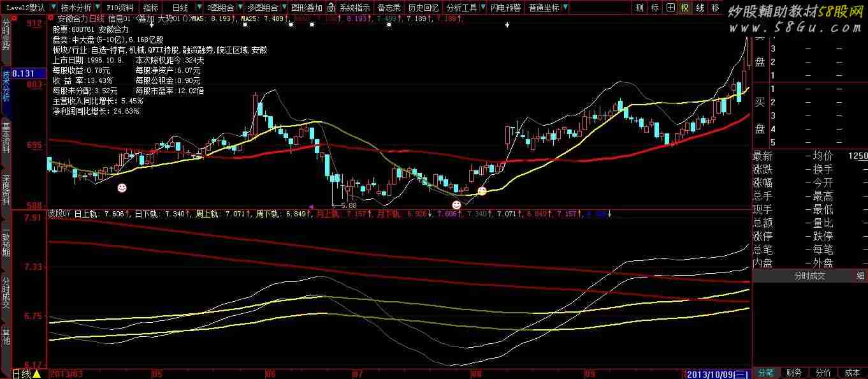This screenshot has height=379, width=868.
Task: Click the smiley signal under July low
Action: 456,204
